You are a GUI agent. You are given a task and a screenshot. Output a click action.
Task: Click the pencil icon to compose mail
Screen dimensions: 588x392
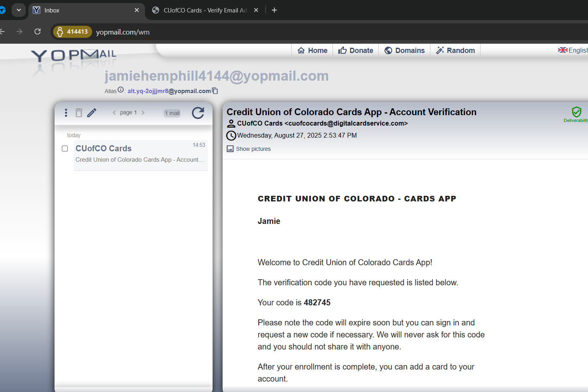tap(92, 113)
